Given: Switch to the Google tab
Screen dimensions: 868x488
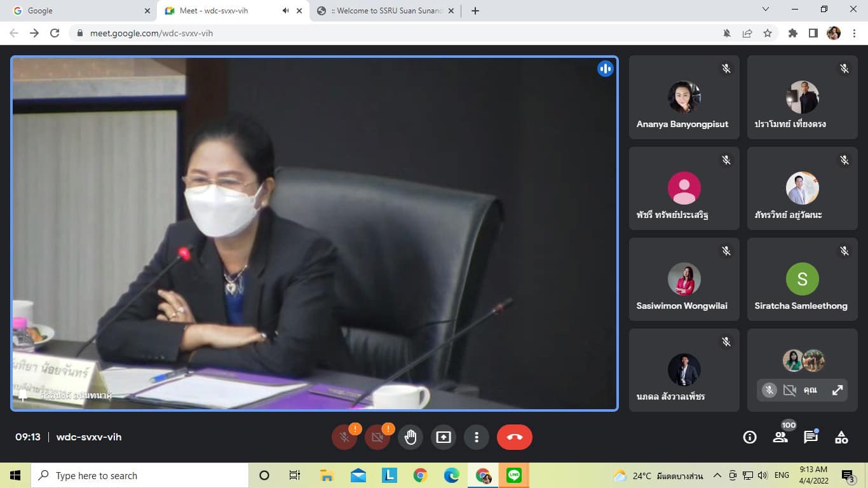Looking at the screenshot, I should (x=76, y=11).
